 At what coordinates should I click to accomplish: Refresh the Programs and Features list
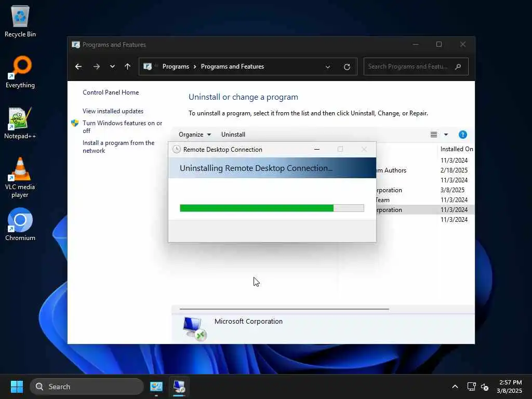tap(347, 67)
